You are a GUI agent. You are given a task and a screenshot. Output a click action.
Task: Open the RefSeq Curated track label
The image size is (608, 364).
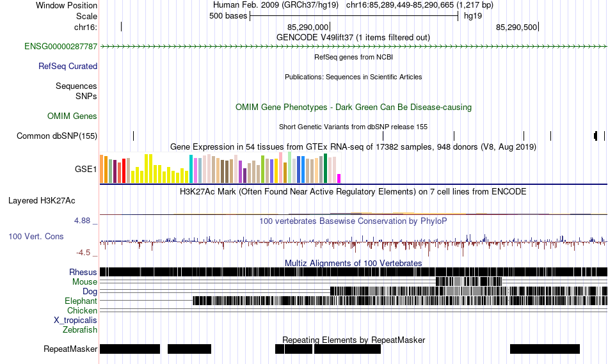coord(68,67)
